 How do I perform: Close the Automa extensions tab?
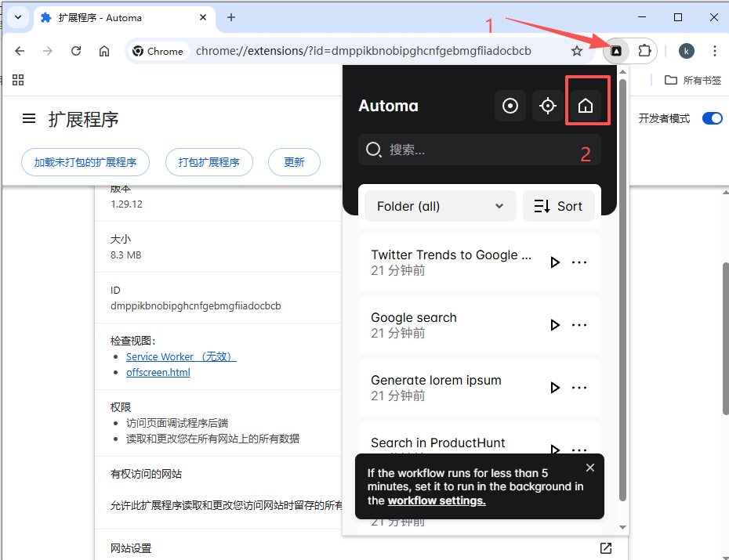coord(203,18)
